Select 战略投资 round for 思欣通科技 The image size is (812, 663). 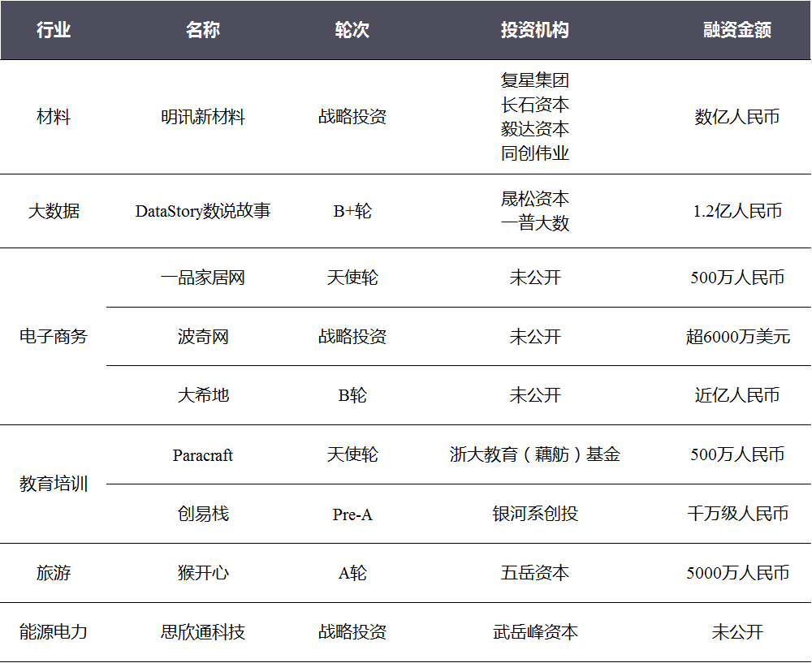tap(352, 632)
